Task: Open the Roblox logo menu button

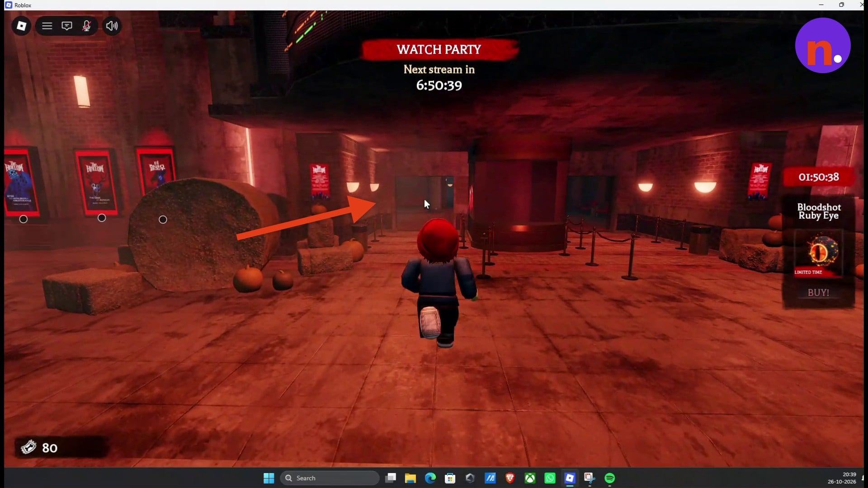Action: coord(21,26)
